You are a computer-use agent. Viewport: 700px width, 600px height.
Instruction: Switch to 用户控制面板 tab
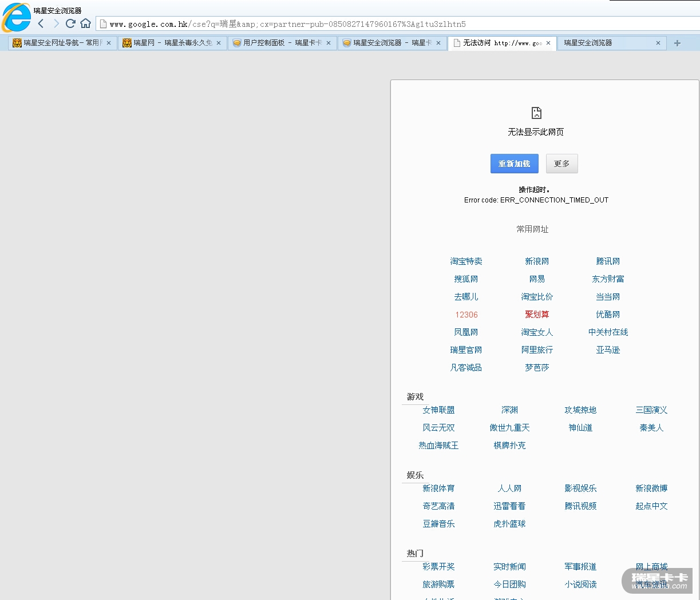pyautogui.click(x=282, y=43)
